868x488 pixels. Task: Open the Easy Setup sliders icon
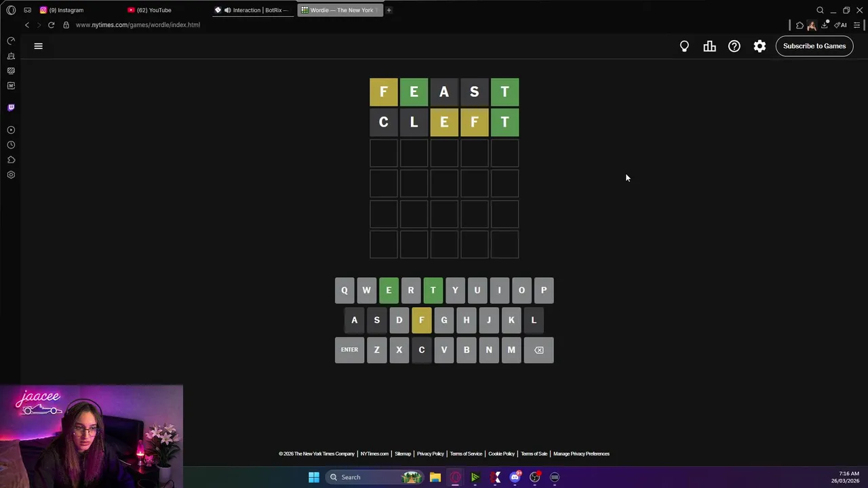click(856, 25)
